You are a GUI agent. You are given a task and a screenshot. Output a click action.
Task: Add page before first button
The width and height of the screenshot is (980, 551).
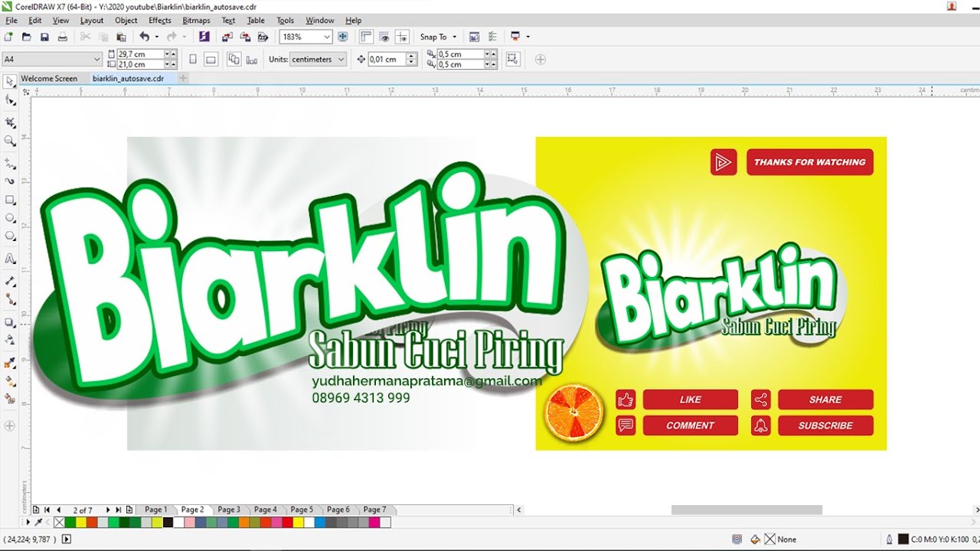point(36,510)
